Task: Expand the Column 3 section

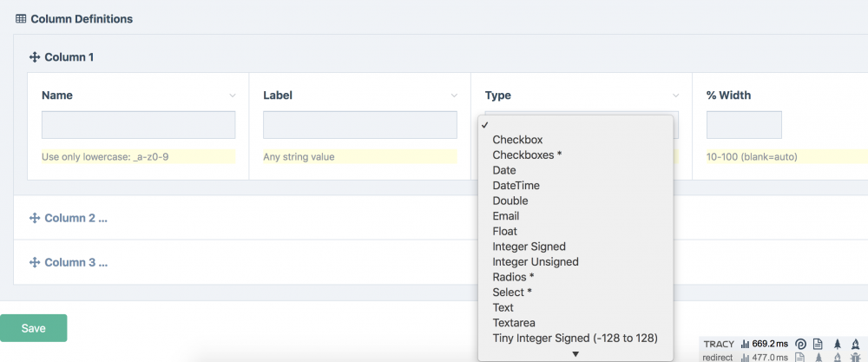Action: pyautogui.click(x=76, y=262)
